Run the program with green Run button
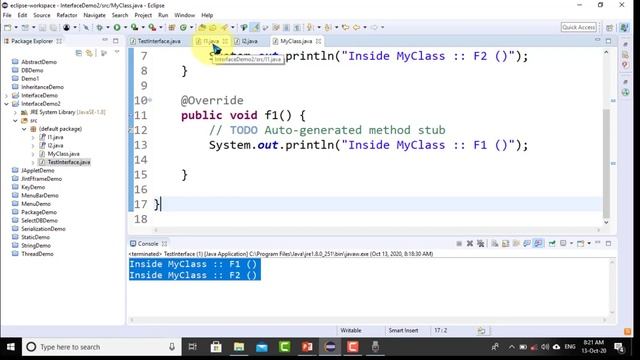The height and width of the screenshot is (360, 640). point(117,27)
